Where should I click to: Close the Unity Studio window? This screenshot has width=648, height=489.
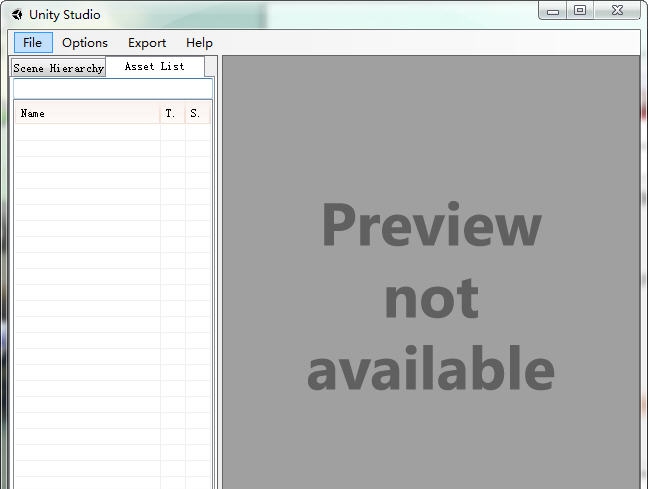[617, 11]
